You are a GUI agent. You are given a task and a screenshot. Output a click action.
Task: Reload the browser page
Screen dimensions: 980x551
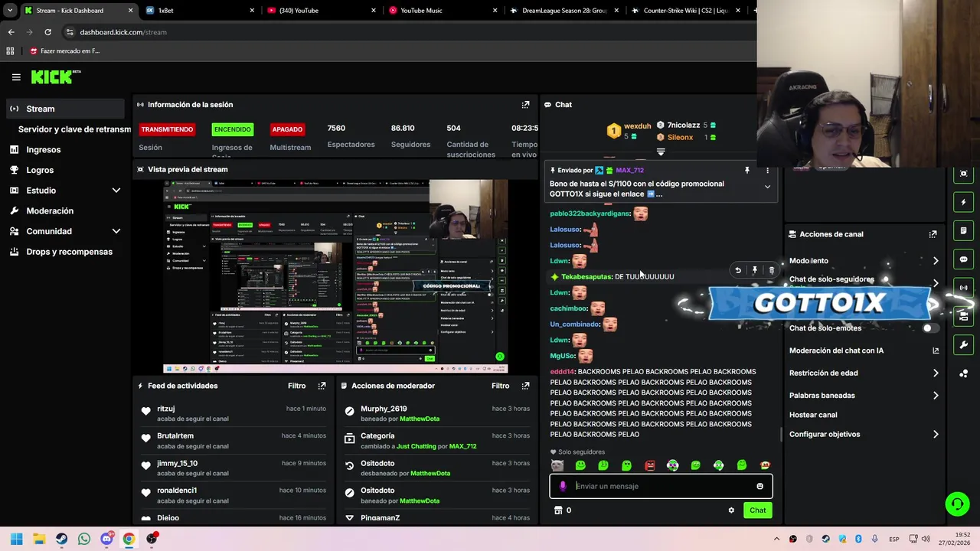pyautogui.click(x=47, y=32)
